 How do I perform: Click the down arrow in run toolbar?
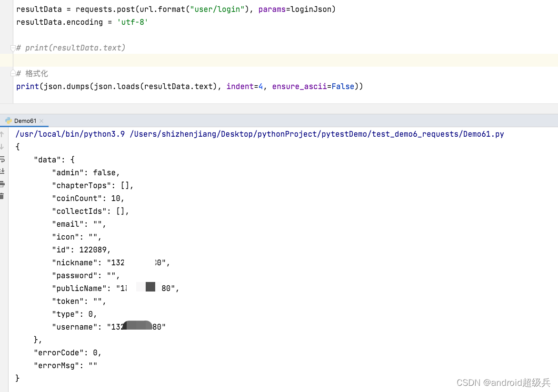click(2, 147)
